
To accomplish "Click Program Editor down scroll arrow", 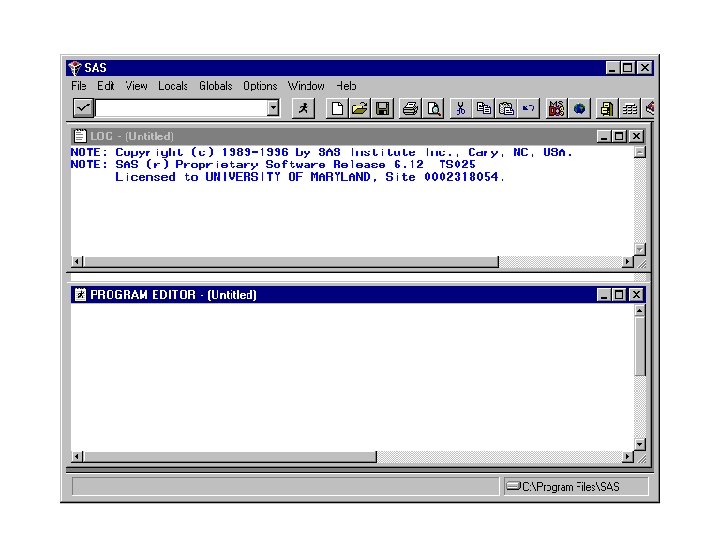I will click(x=640, y=444).
